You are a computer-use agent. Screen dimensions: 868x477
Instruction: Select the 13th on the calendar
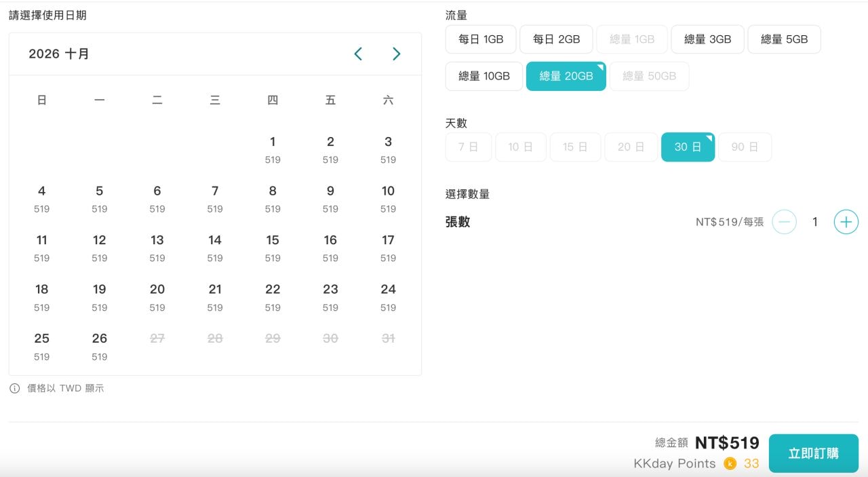point(157,248)
